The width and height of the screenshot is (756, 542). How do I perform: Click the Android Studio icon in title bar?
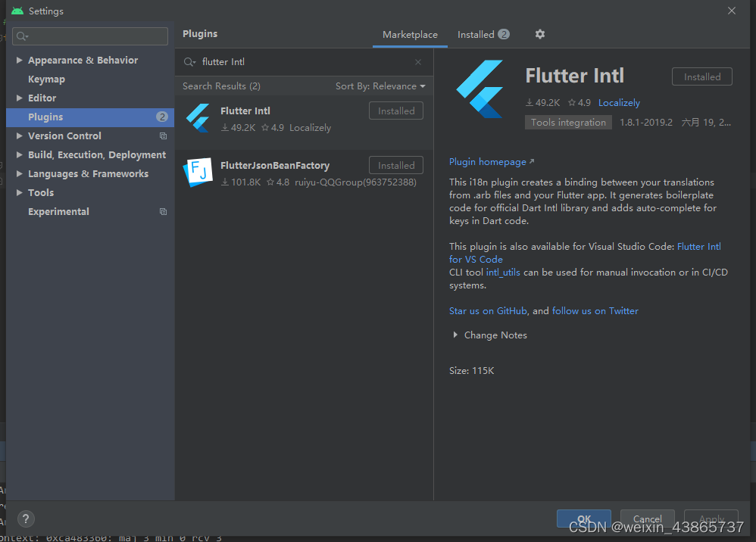pos(17,11)
